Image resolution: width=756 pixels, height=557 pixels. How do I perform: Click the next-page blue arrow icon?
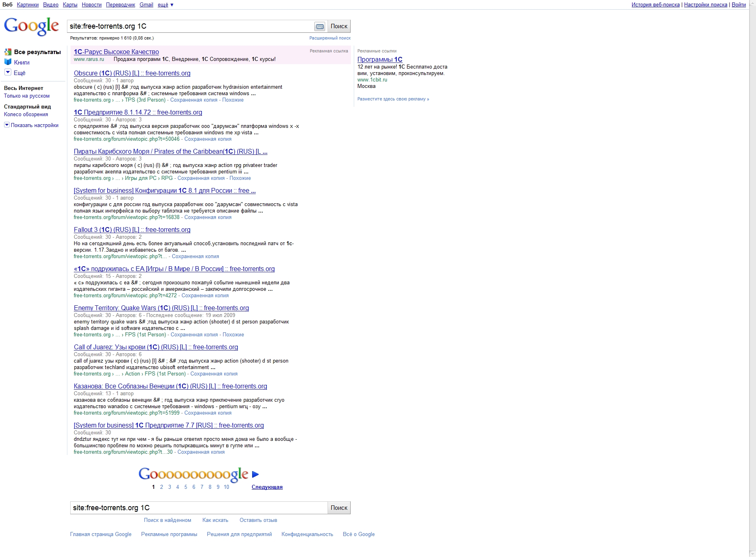(x=255, y=474)
